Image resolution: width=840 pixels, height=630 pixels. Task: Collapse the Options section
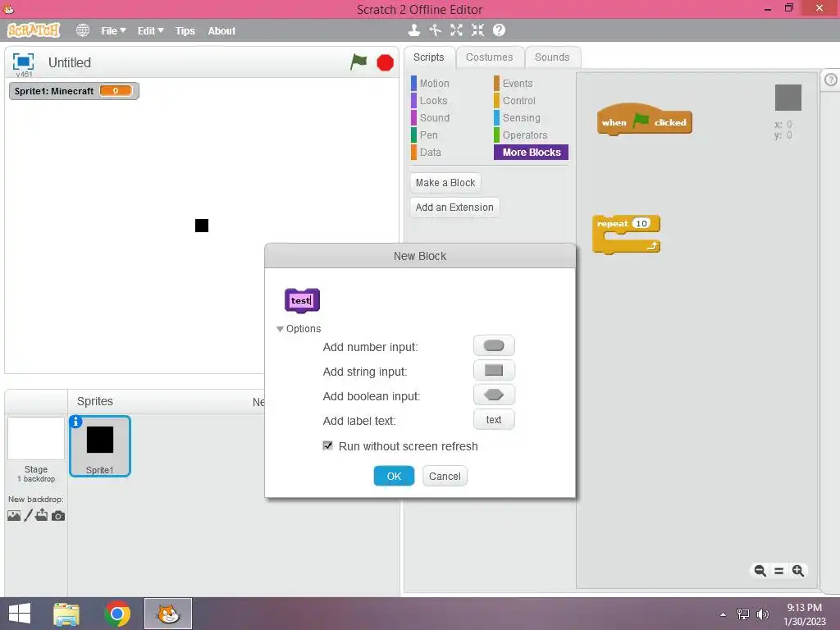pyautogui.click(x=280, y=329)
